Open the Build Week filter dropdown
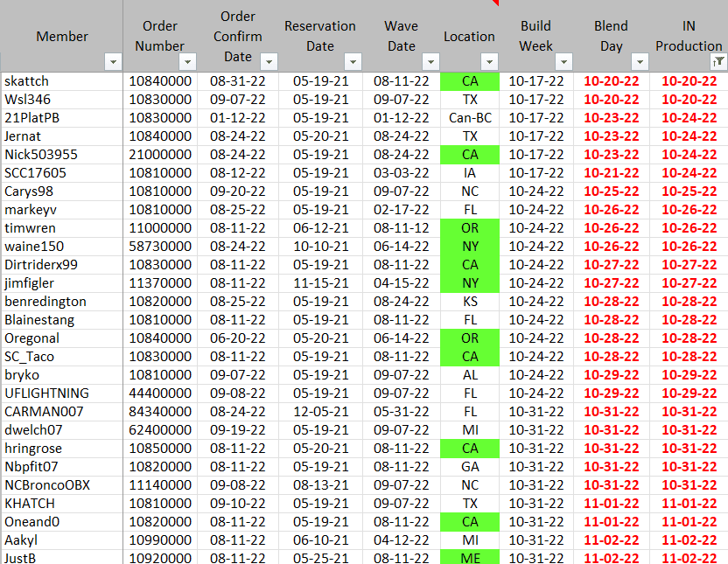728x564 pixels. coord(563,61)
